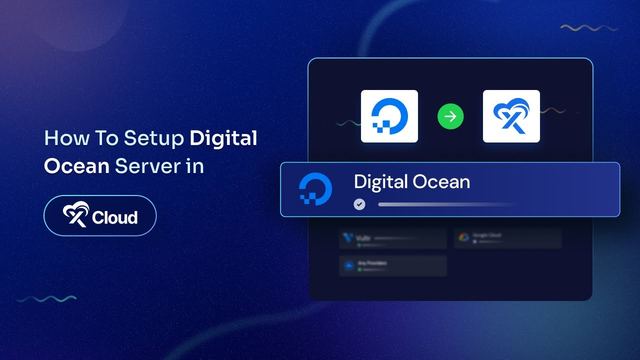Click the small bar beside Vultr name
The image size is (640, 360).
(x=394, y=238)
